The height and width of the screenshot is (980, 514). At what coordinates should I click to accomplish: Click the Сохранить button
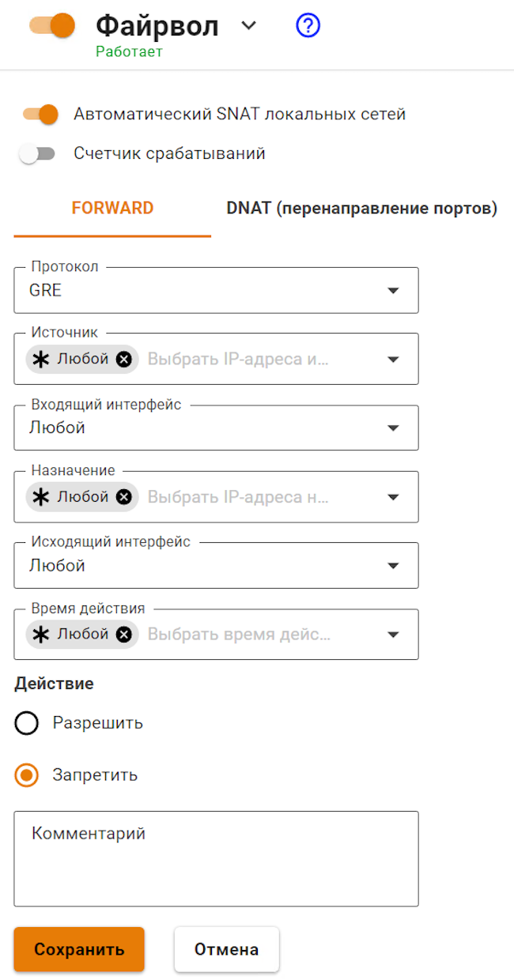pos(79,949)
